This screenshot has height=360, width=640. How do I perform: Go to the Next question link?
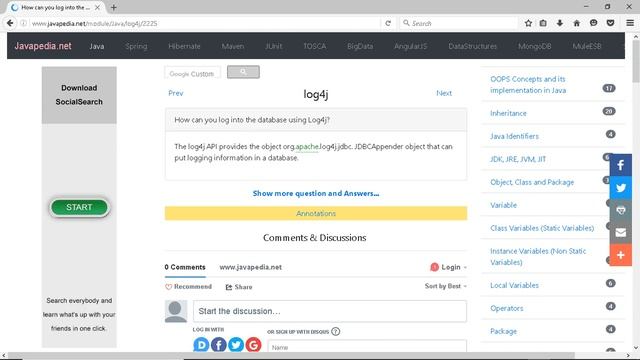point(444,93)
